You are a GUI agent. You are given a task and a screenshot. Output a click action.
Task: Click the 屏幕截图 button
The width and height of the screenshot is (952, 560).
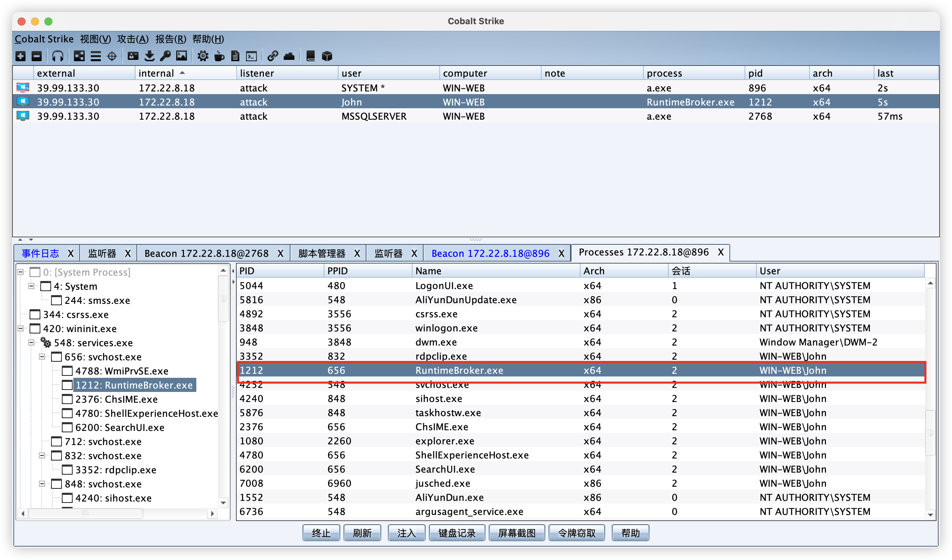(x=517, y=533)
